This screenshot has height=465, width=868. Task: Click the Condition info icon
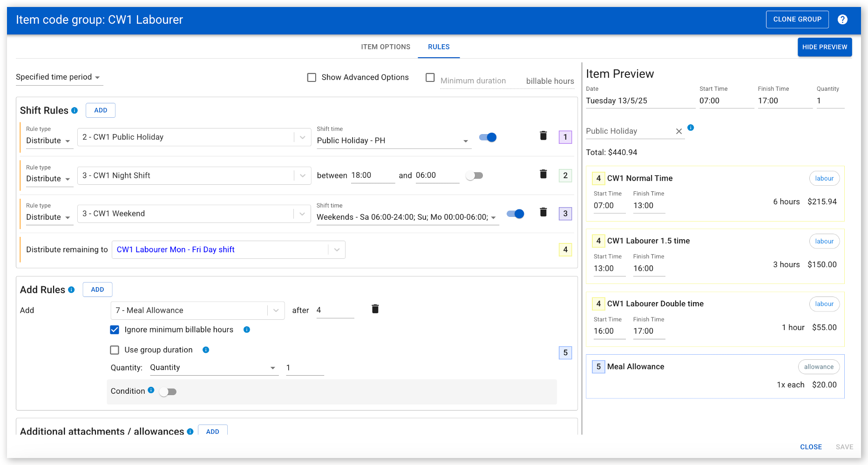point(151,390)
